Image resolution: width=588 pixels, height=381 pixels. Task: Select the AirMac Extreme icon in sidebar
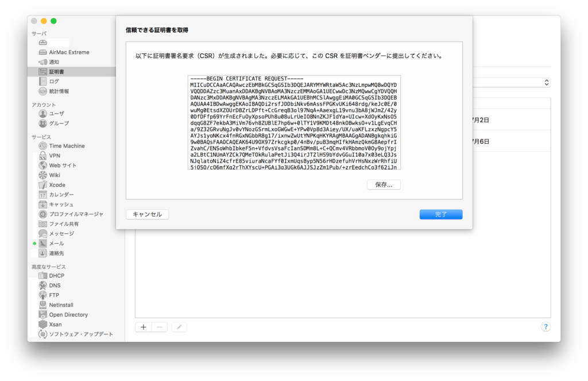pyautogui.click(x=42, y=52)
